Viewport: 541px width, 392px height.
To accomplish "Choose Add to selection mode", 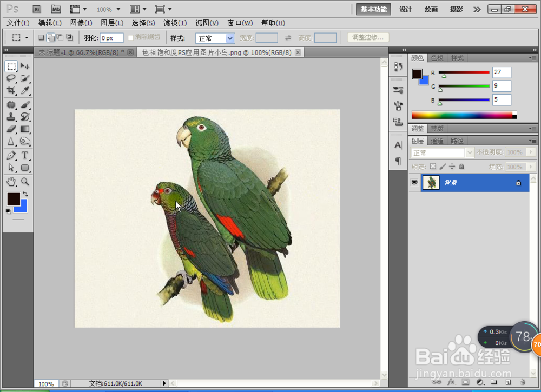I will coord(51,38).
